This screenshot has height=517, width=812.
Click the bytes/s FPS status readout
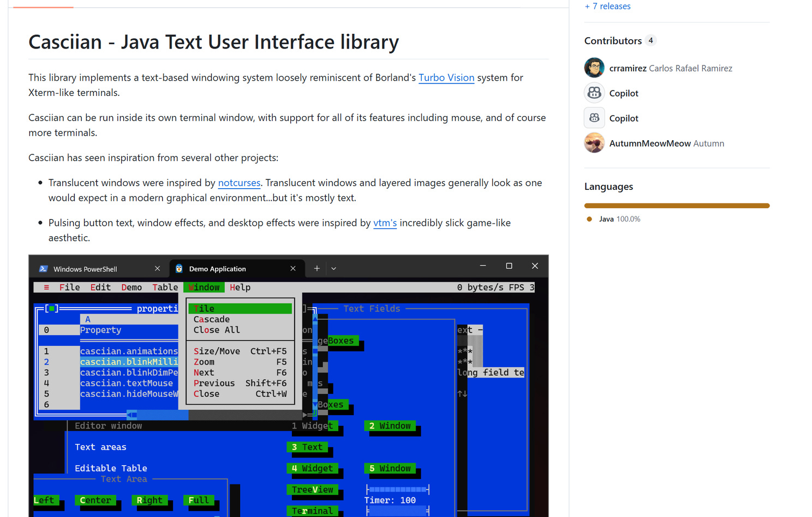[x=495, y=287]
